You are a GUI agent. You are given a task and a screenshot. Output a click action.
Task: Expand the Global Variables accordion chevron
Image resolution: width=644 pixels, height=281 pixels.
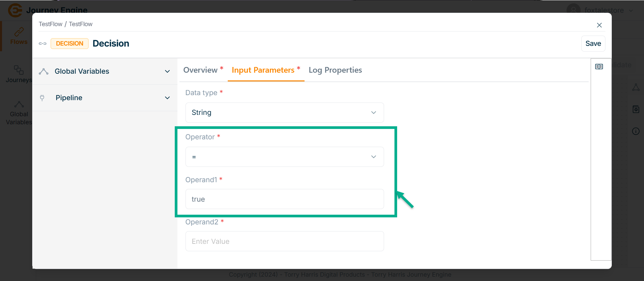coord(167,71)
